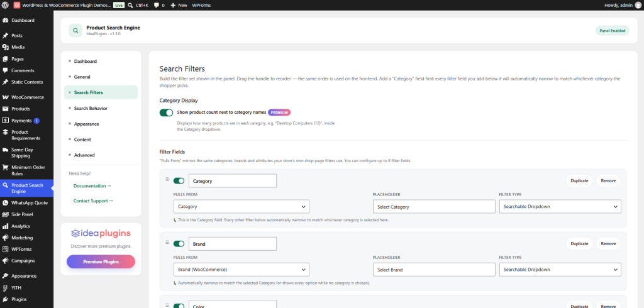Viewport: 644px width, 308px height.
Task: Click the Minimum Order Rules cart icon
Action: [x=5, y=168]
